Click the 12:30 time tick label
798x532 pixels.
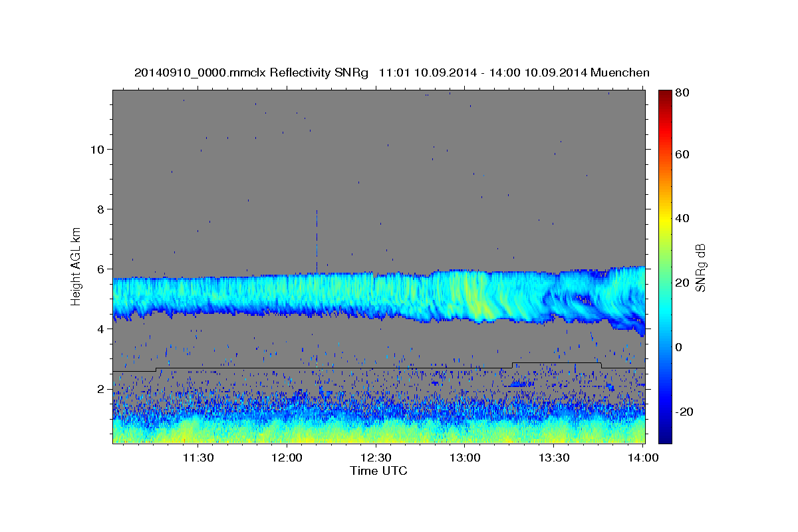[x=376, y=458]
